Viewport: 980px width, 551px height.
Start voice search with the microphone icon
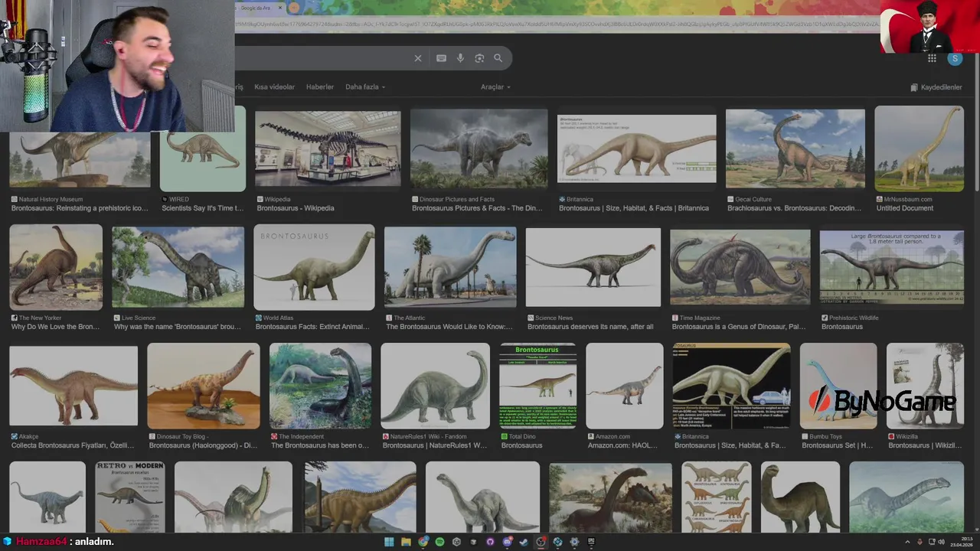click(460, 58)
